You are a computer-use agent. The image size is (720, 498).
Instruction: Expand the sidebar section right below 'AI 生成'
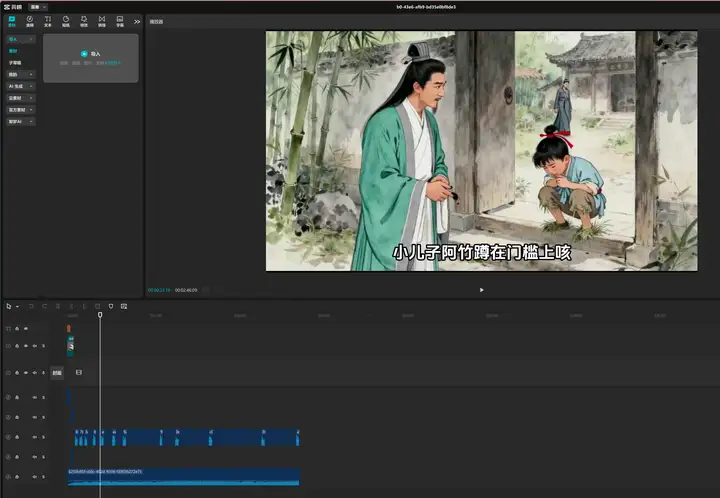pyautogui.click(x=21, y=98)
